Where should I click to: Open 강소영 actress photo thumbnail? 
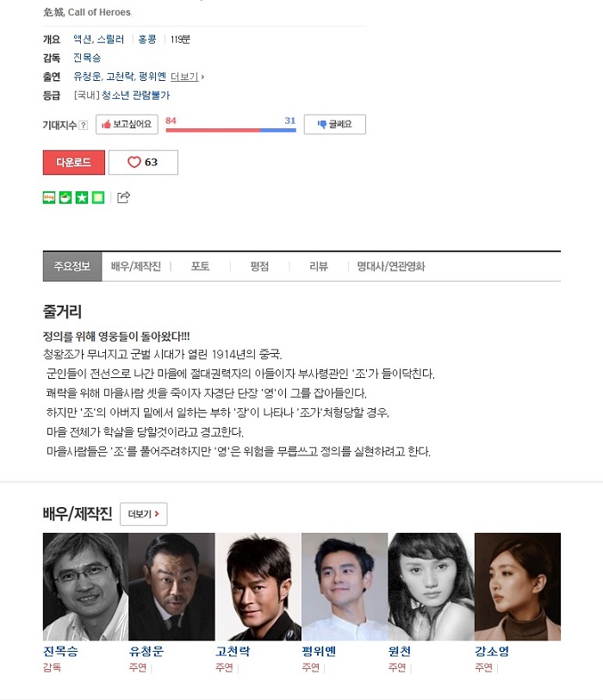coord(518,586)
